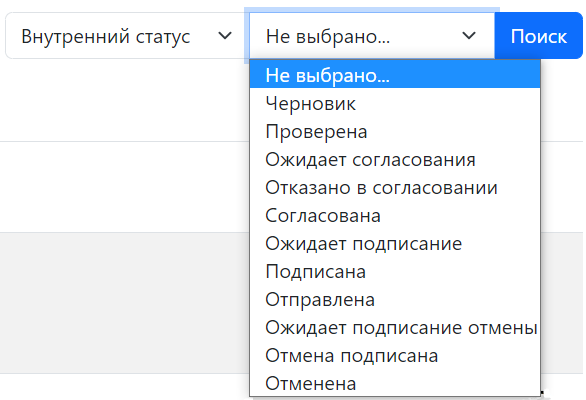Screen dimensions: 586x400
Task: Click the gray table row left of dropdown list
Action: point(124,303)
